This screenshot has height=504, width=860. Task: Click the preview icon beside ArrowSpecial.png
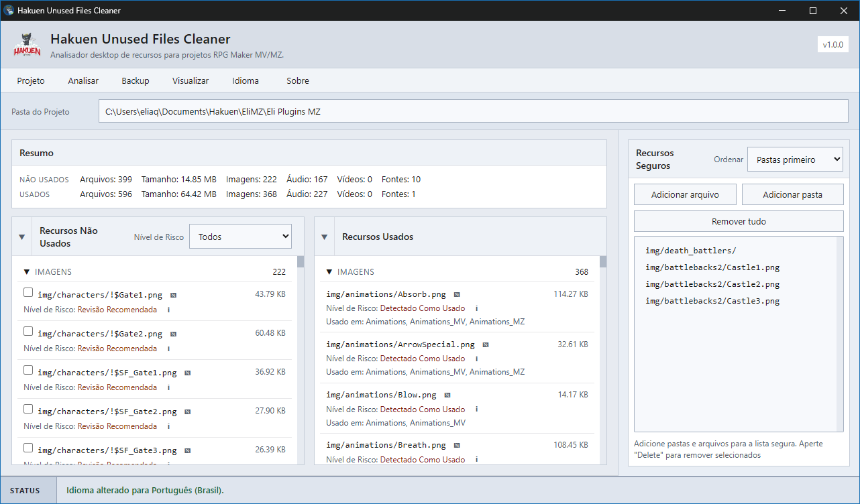click(486, 344)
